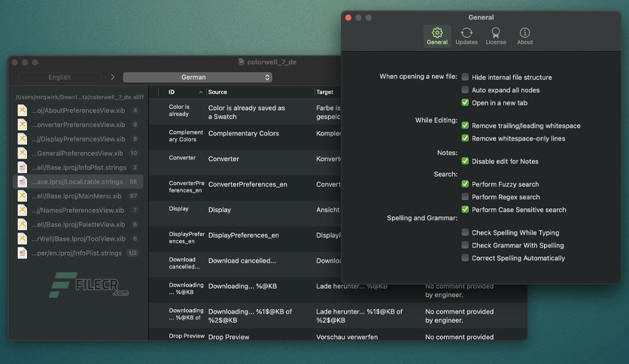
Task: Click xib icon of NamesPreferencesView.xib
Action: (x=23, y=210)
